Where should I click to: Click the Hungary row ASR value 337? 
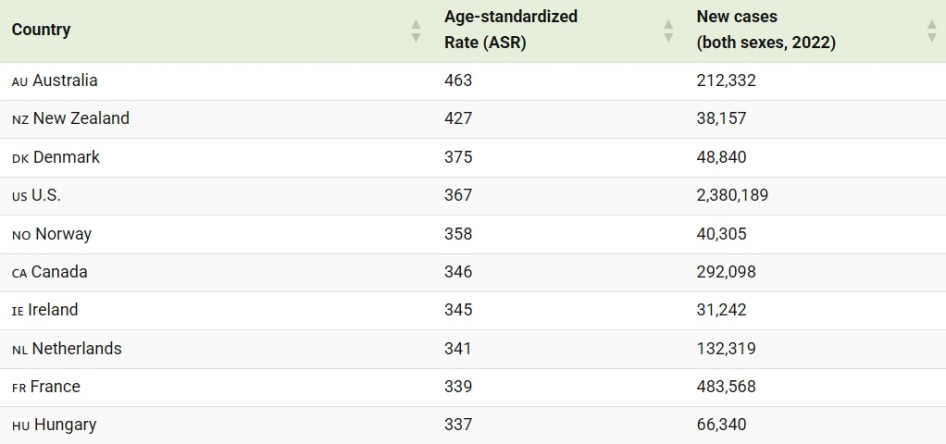click(x=458, y=425)
